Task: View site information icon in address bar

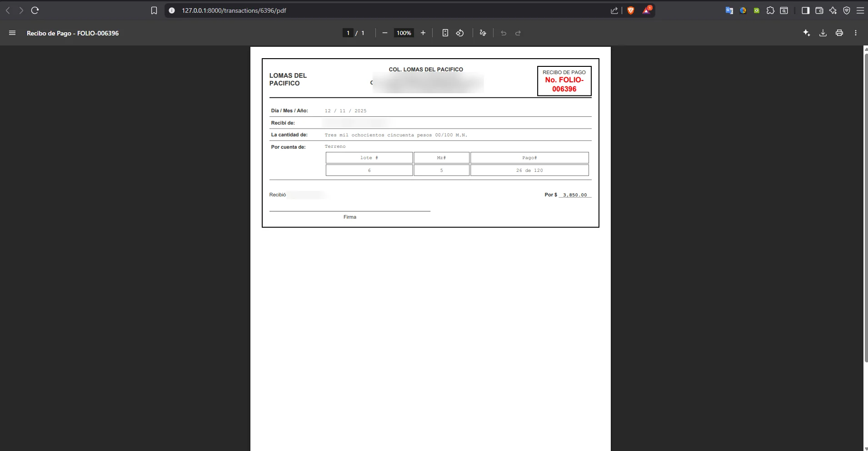Action: 172,10
